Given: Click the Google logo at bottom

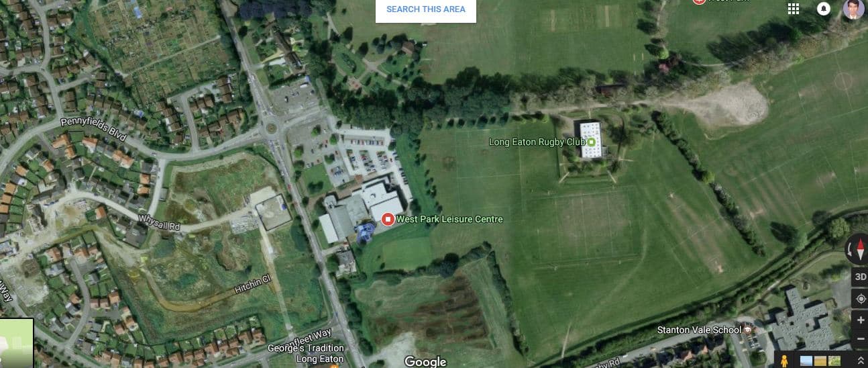Looking at the screenshot, I should [425, 362].
